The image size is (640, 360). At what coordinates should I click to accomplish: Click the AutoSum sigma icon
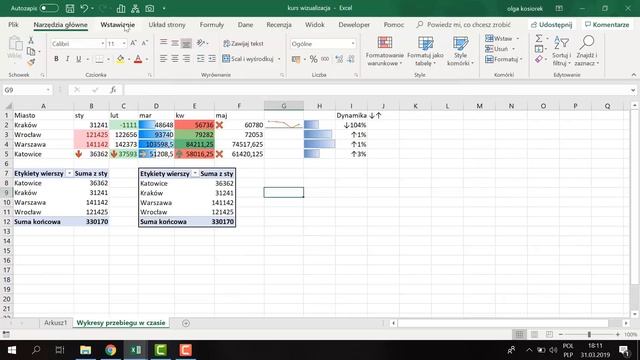click(x=539, y=38)
